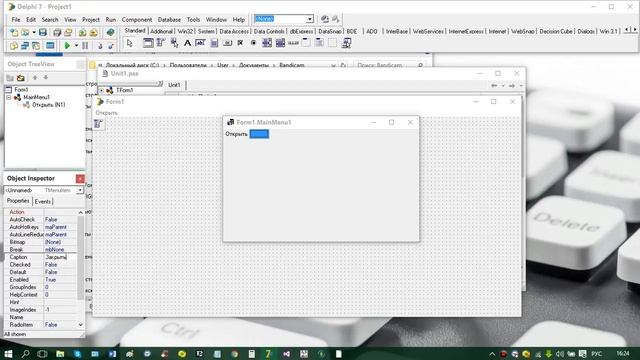Screen dimensions: 640x360
Task: Open dropdown arrow next to Run button
Action: click(x=76, y=46)
